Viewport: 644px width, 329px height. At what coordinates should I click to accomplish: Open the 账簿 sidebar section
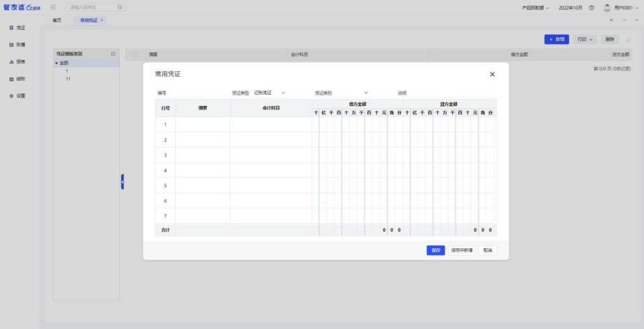coord(11,45)
